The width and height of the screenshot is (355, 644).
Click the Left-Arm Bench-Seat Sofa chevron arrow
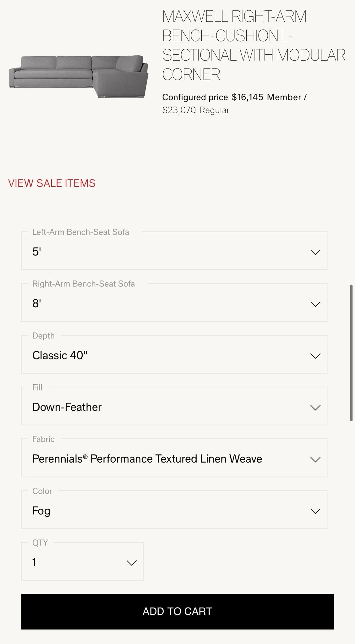click(315, 252)
